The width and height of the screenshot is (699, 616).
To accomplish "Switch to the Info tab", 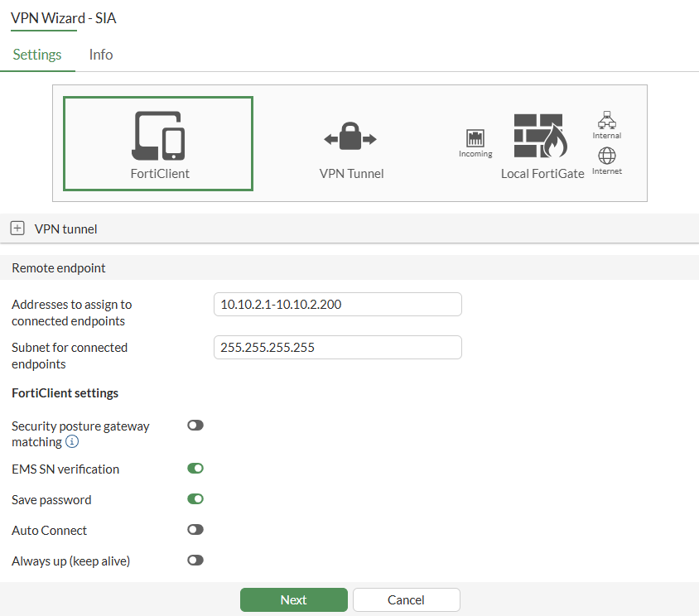I will [x=100, y=55].
